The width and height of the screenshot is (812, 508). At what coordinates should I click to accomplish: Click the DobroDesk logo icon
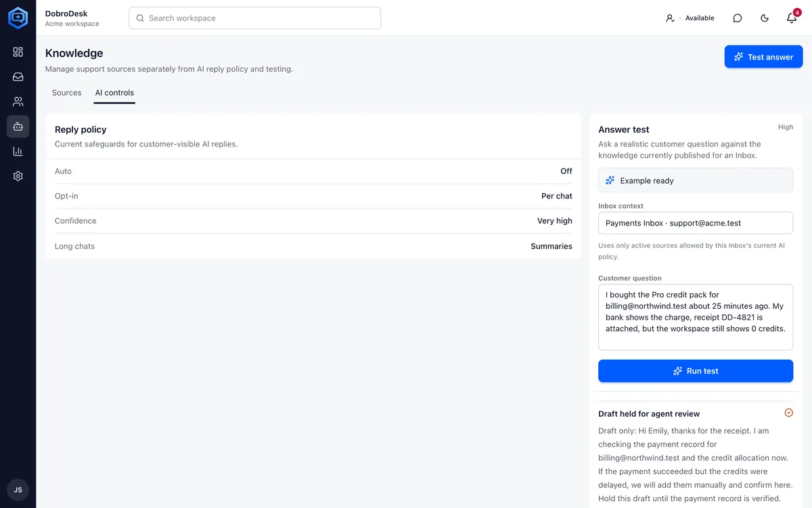click(x=18, y=18)
